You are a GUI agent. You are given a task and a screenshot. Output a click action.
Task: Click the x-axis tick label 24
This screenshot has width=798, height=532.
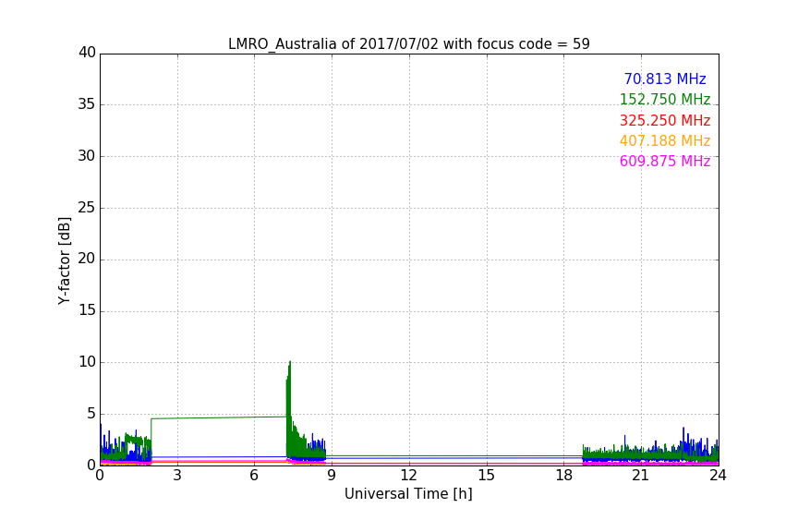[718, 476]
